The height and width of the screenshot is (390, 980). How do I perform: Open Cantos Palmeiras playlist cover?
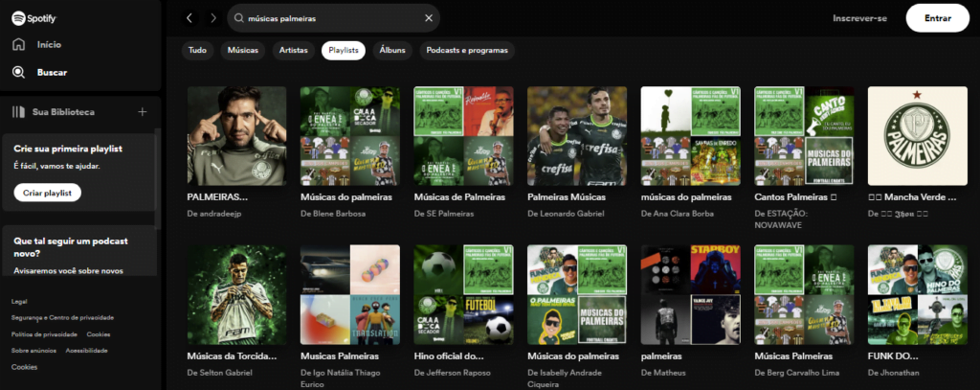pyautogui.click(x=804, y=136)
